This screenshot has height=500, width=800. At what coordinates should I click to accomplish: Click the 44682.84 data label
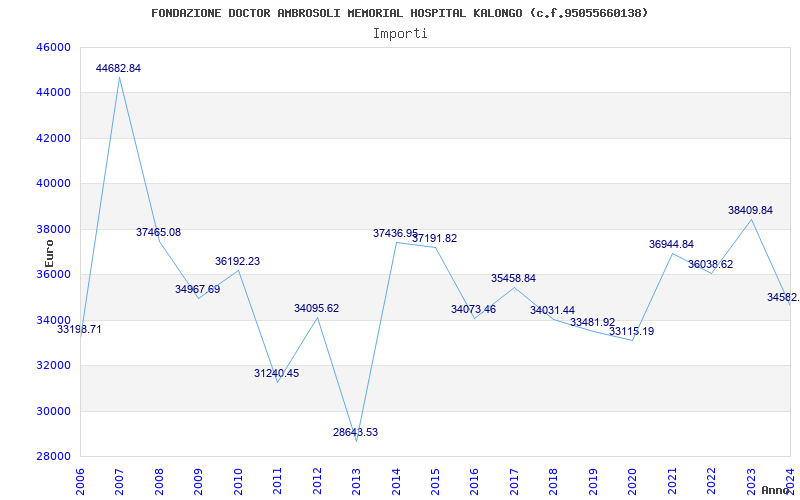click(x=118, y=68)
